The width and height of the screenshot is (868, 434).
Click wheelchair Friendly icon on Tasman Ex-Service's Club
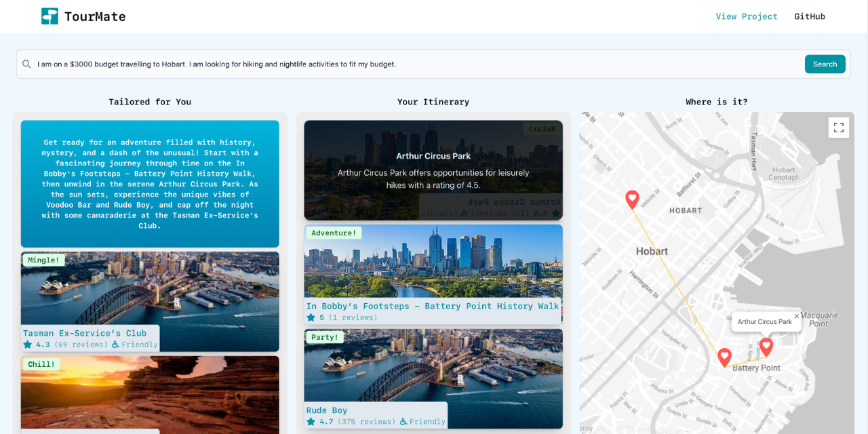tap(115, 344)
